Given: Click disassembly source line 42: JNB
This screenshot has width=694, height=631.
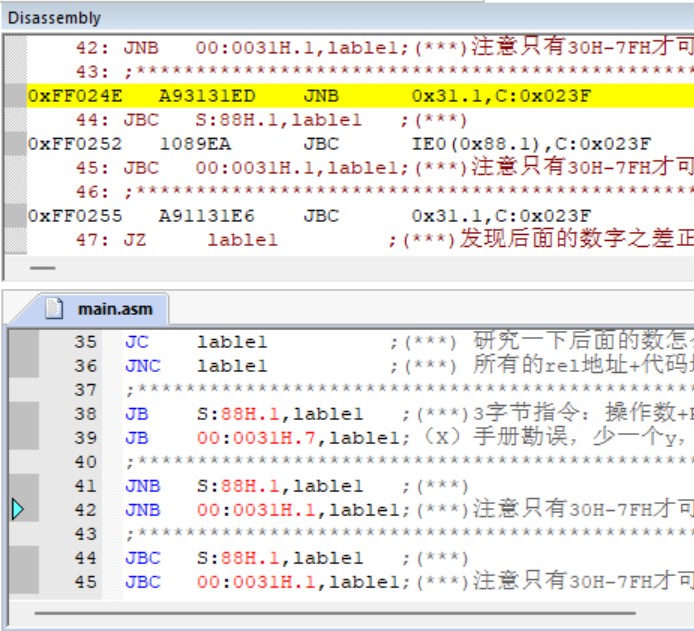Looking at the screenshot, I should [360, 48].
